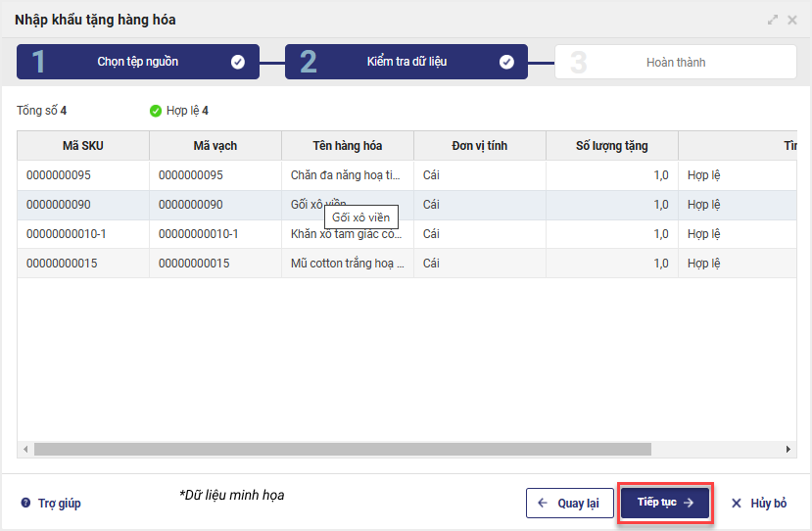Screen dimensions: 812x531
Task: Close the Nhập khẩu tặng hàng hóa dialog
Action: (x=792, y=20)
